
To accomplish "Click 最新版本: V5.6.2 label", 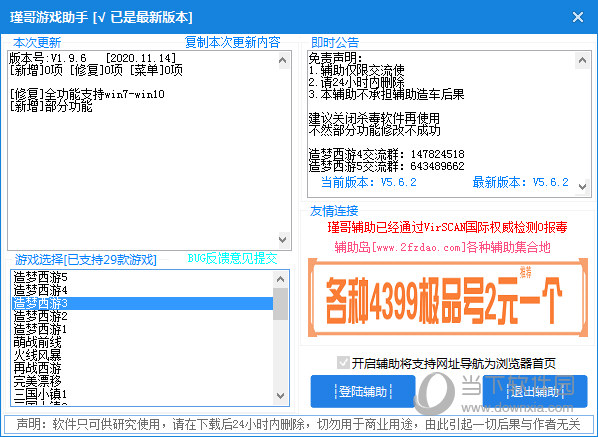I will [520, 182].
